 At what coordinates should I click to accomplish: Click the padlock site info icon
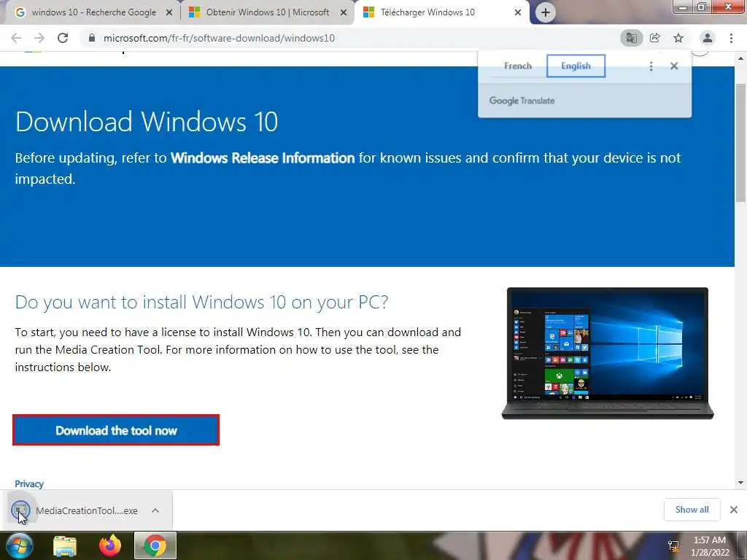(92, 38)
